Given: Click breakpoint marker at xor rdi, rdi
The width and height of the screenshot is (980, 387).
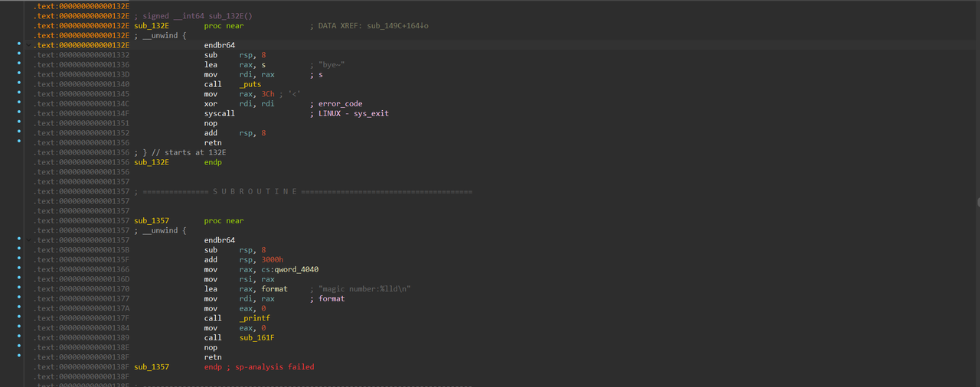Looking at the screenshot, I should [x=18, y=103].
